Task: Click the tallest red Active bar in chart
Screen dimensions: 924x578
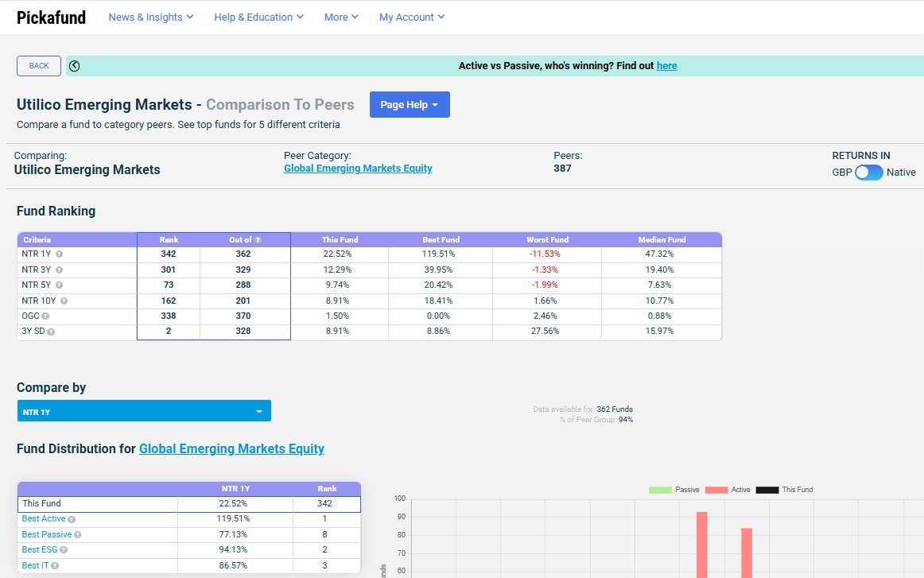Action: click(702, 545)
